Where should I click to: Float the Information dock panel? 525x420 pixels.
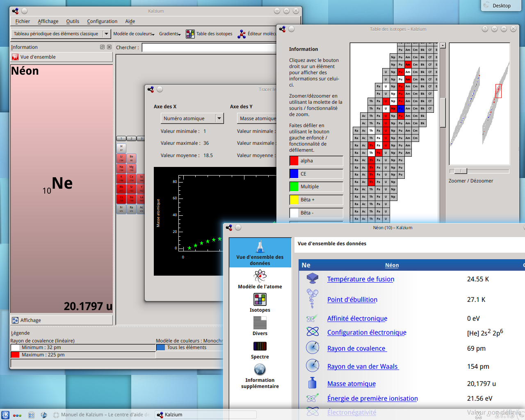(103, 47)
